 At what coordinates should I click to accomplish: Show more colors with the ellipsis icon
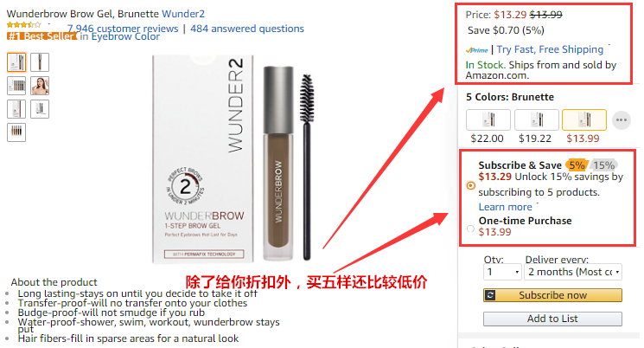click(621, 120)
